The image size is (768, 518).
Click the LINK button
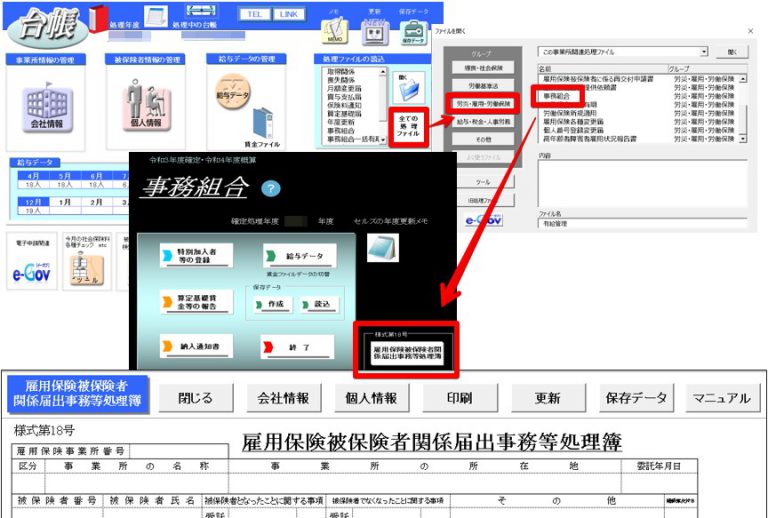point(288,14)
